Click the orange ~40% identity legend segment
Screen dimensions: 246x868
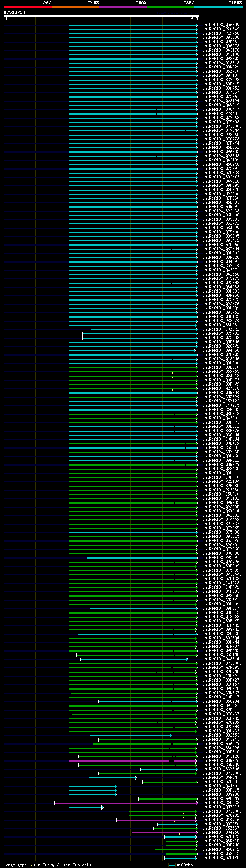coord(75,7)
